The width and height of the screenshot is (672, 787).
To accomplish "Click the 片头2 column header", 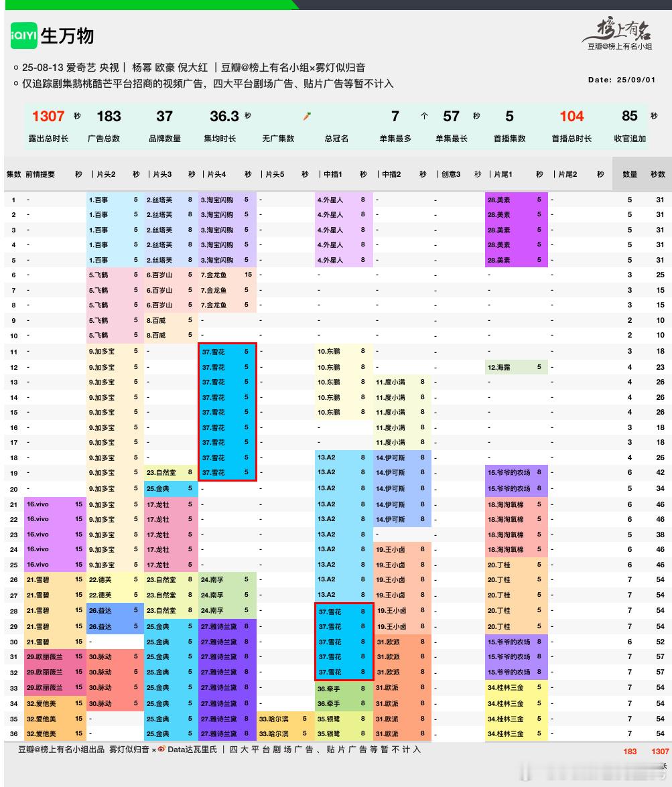I will point(106,174).
